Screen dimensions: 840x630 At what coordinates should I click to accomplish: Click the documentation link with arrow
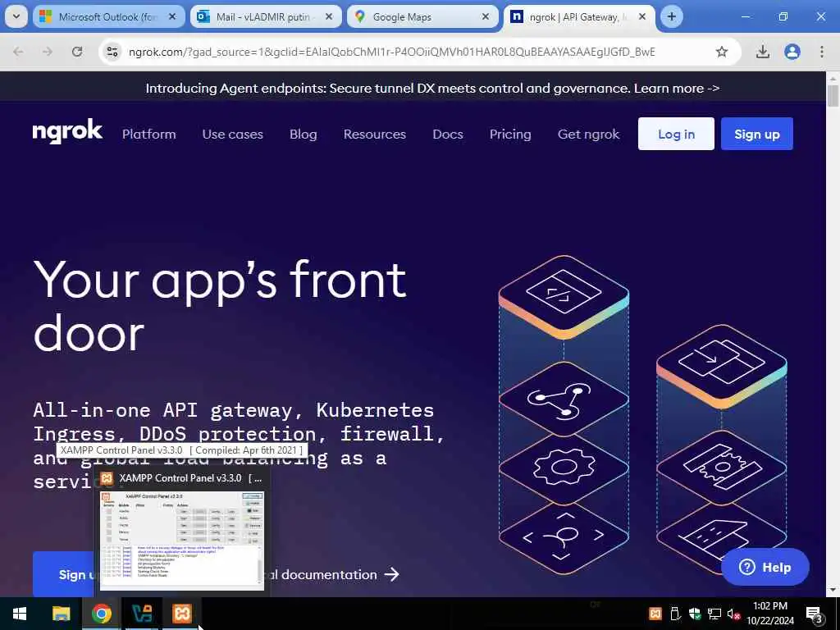tap(333, 574)
